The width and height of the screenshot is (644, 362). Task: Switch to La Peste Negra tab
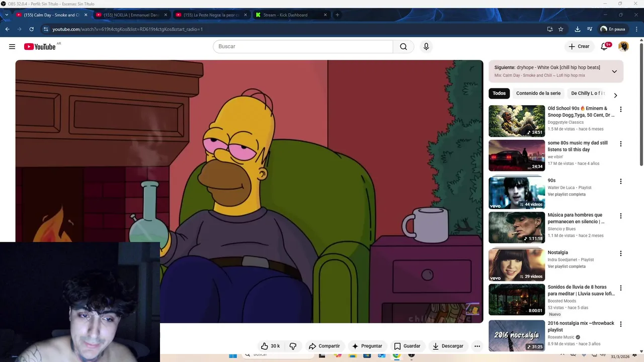pyautogui.click(x=210, y=15)
